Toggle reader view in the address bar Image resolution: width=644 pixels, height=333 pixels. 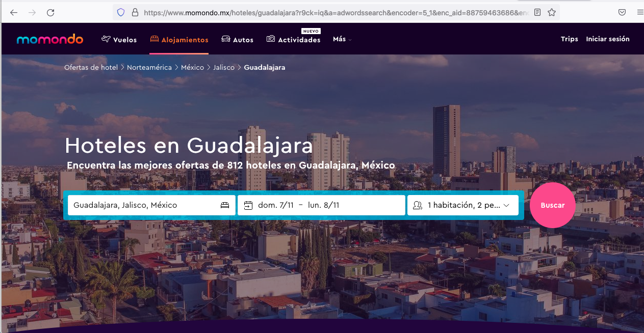point(537,12)
